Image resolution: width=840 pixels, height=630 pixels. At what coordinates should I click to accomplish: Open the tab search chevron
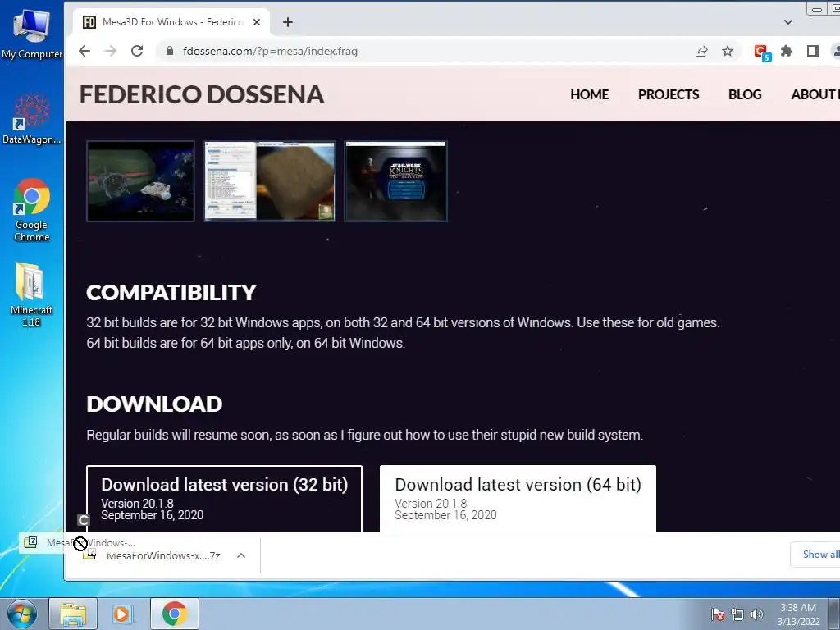(788, 22)
